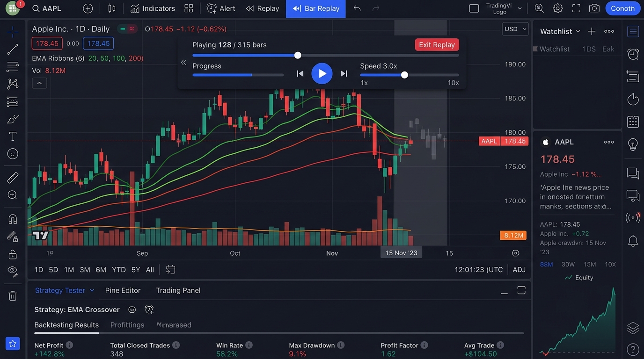Toggle magnet mode for drawings
The width and height of the screenshot is (644, 359).
[x=13, y=219]
